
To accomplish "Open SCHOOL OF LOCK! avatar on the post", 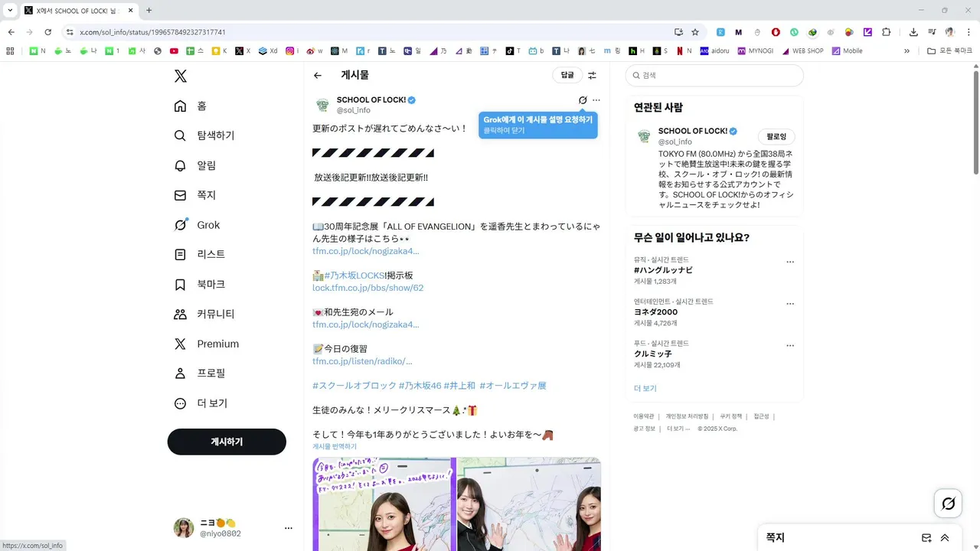I will tap(322, 105).
